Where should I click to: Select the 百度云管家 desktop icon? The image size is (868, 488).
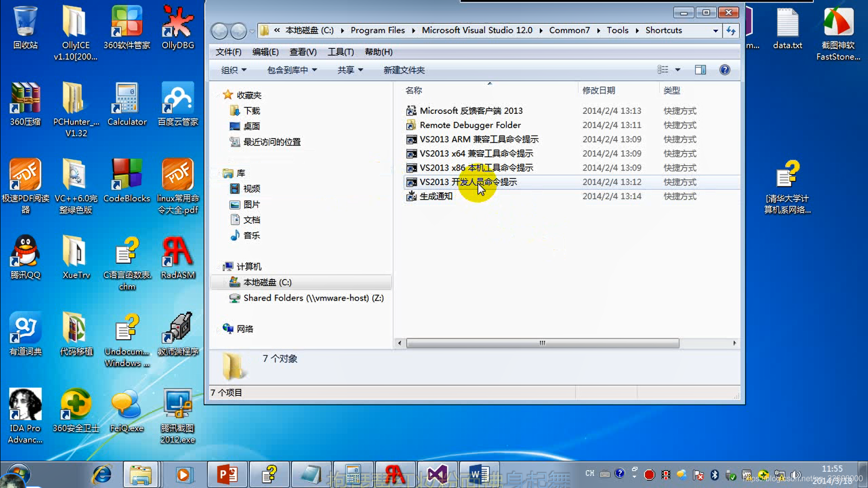[178, 104]
